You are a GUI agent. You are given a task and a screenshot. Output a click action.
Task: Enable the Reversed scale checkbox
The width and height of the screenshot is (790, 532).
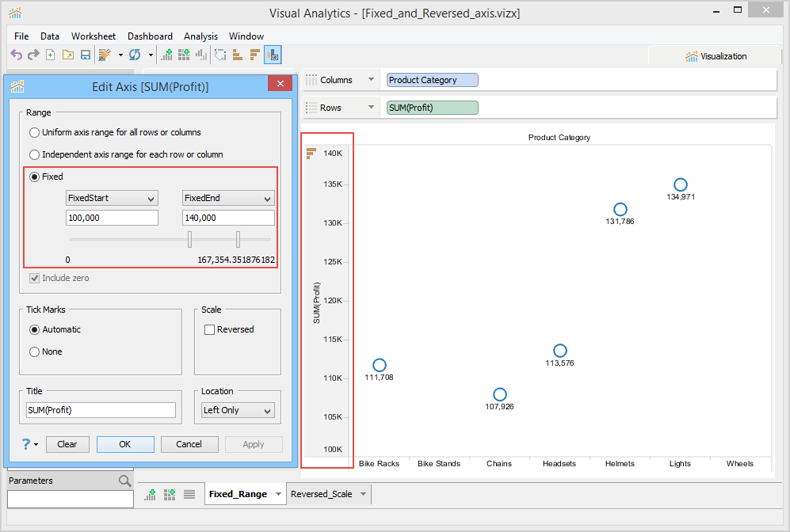(x=210, y=329)
